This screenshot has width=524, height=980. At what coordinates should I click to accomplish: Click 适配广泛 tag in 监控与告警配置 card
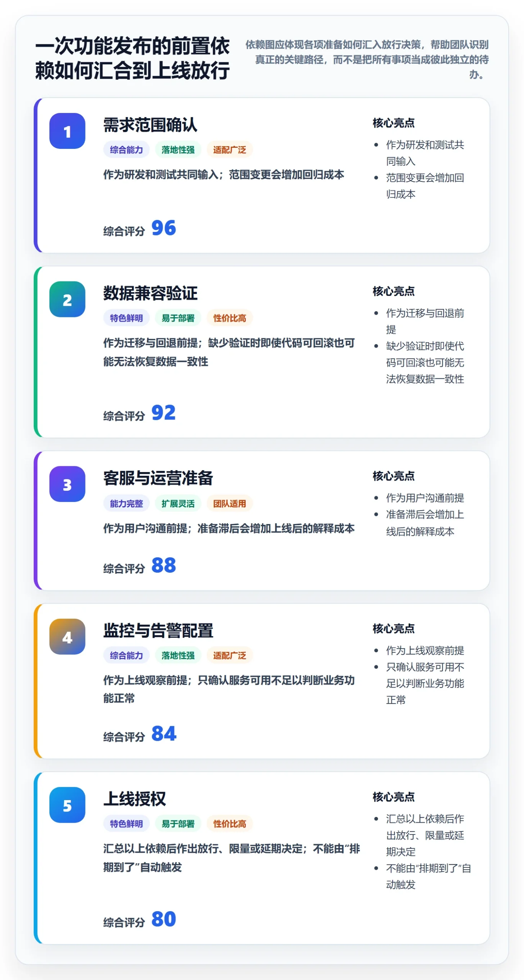(230, 655)
